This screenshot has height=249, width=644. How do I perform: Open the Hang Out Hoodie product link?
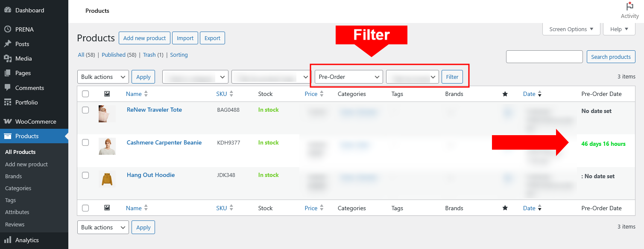(151, 175)
